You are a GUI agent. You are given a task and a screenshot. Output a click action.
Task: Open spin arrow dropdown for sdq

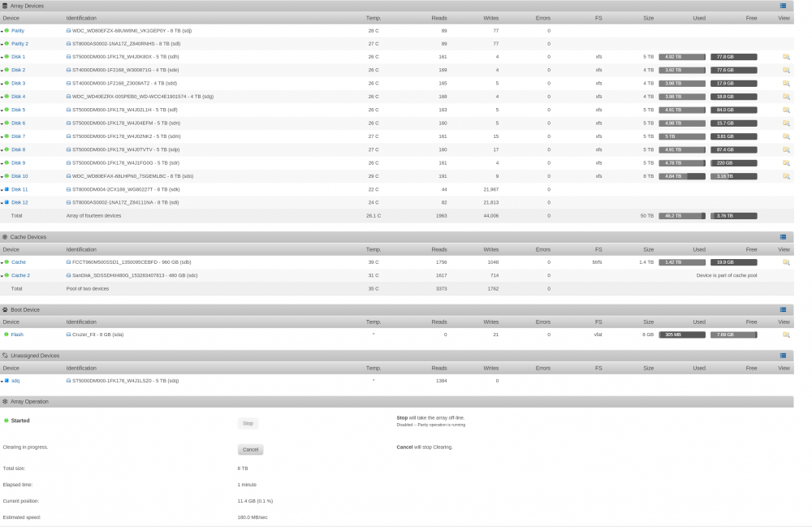tap(2, 382)
